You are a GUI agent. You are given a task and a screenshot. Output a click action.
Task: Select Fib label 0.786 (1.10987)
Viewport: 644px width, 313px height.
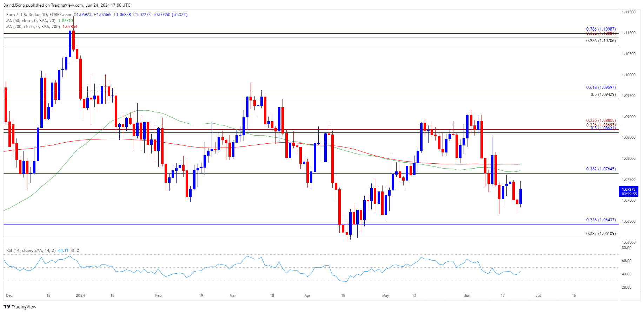click(601, 30)
